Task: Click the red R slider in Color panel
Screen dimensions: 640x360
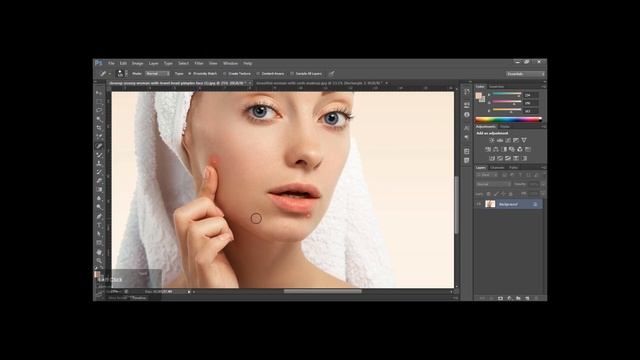Action: tap(506, 93)
